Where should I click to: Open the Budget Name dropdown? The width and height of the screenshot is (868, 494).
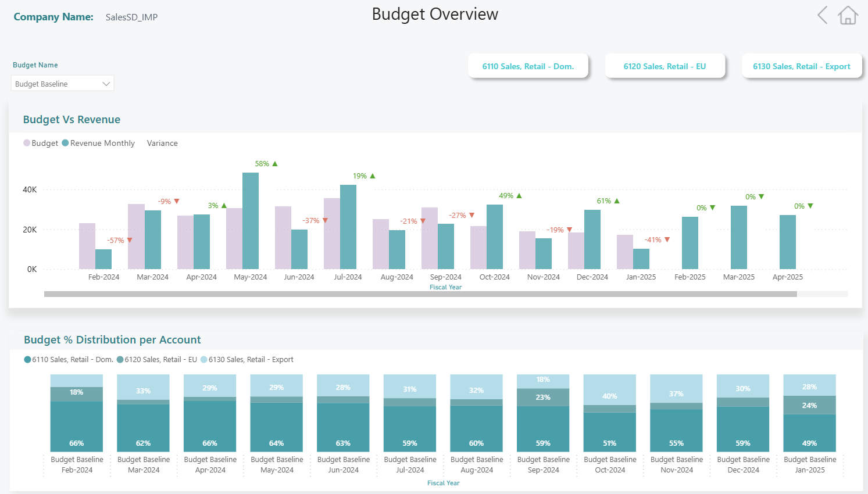[x=62, y=84]
